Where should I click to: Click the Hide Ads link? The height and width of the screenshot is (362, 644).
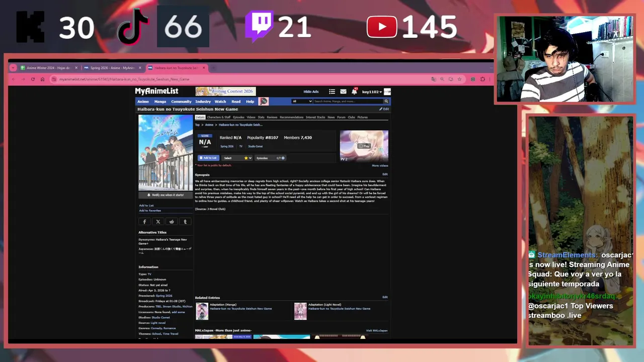[x=311, y=92]
